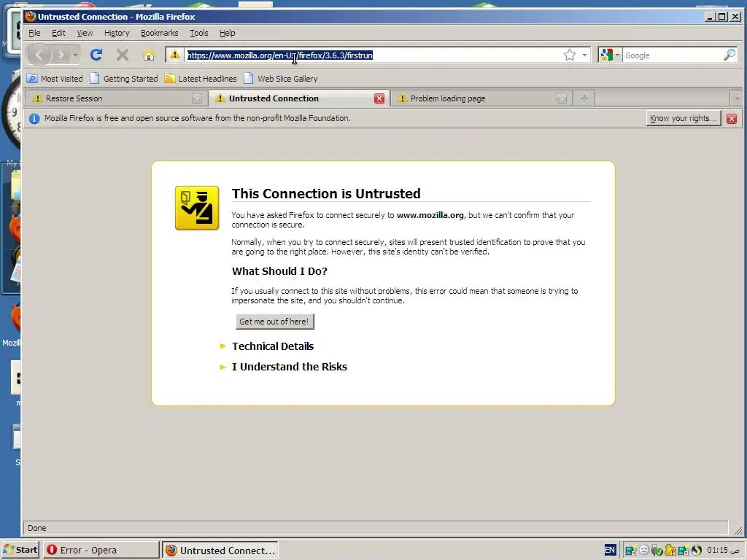Open the search engine chooser Google icon

click(x=610, y=55)
